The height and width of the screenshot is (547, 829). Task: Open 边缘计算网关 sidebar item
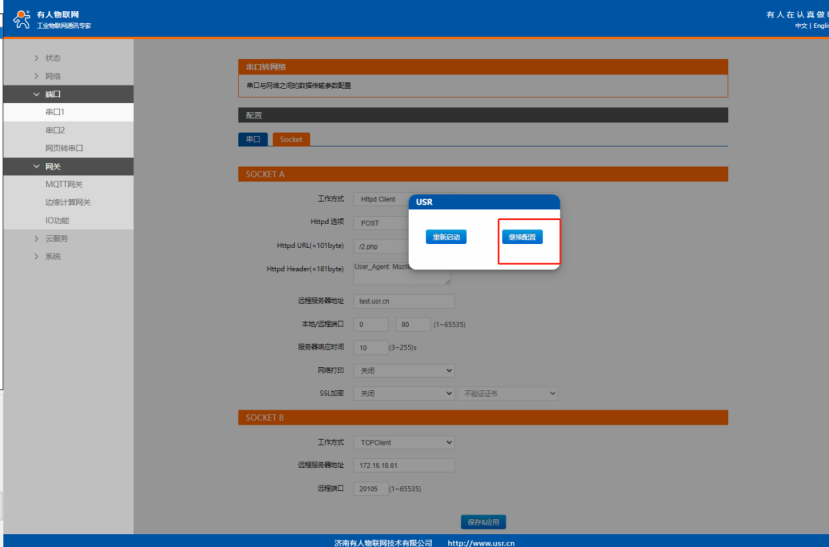[x=68, y=203]
